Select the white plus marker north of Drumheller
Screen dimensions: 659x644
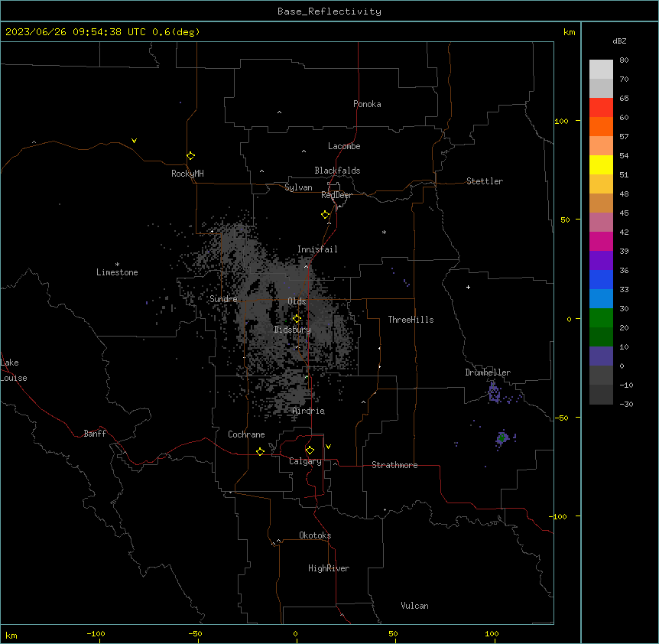pyautogui.click(x=468, y=287)
